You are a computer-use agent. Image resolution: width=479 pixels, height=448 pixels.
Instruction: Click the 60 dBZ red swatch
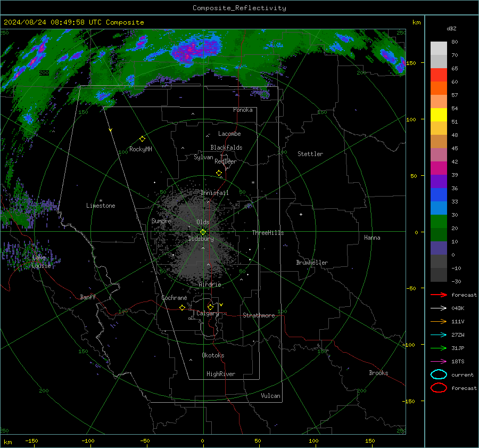tap(439, 75)
